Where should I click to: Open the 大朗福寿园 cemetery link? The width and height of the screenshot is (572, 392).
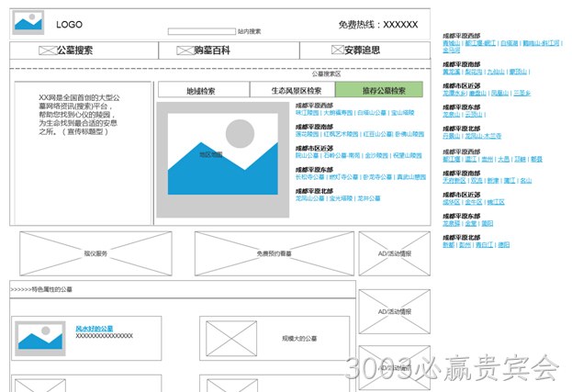(338, 113)
